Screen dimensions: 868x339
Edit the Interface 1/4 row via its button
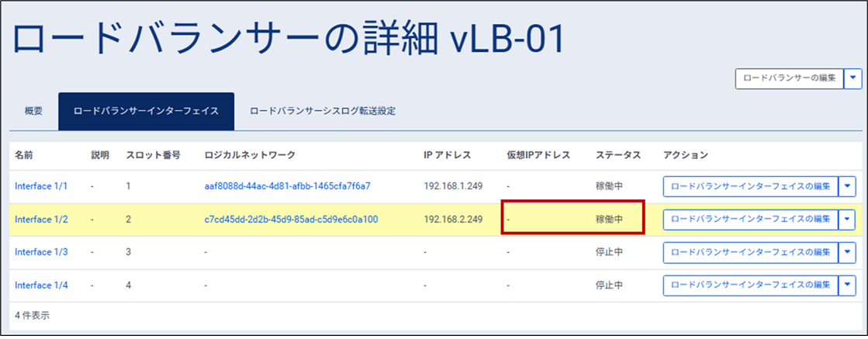tap(750, 285)
